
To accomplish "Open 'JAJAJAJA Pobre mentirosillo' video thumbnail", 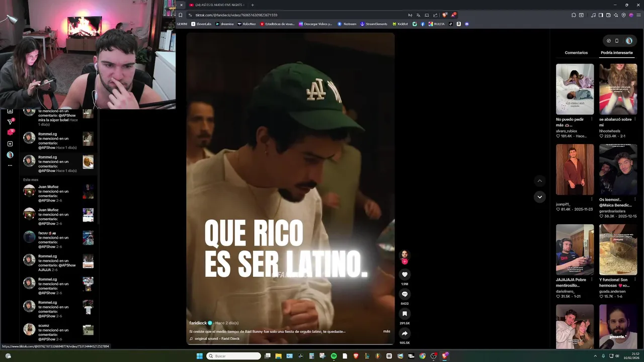I will pyautogui.click(x=575, y=250).
